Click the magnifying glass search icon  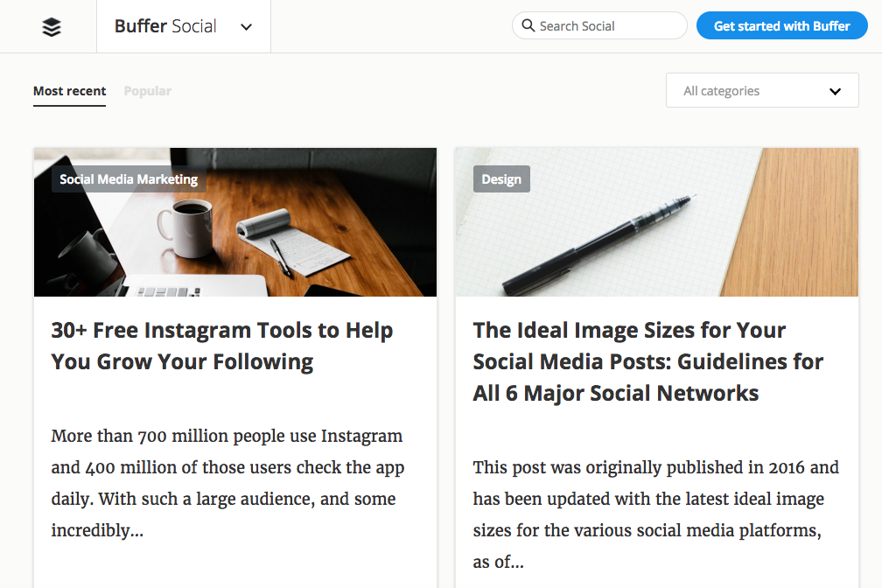click(528, 25)
